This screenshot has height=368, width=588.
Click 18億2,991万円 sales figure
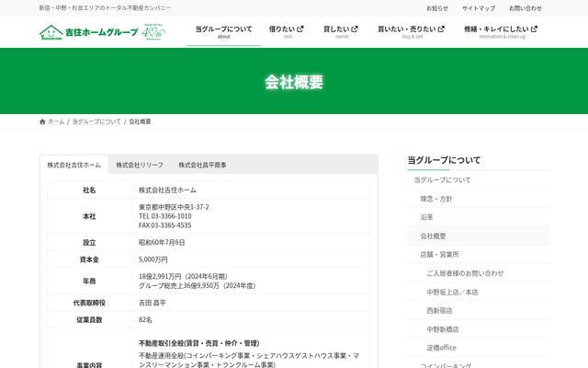[160, 276]
